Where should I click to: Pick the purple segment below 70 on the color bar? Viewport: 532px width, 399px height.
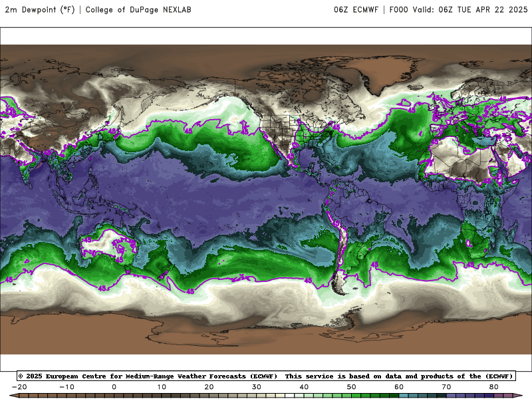pyautogui.click(x=452, y=396)
